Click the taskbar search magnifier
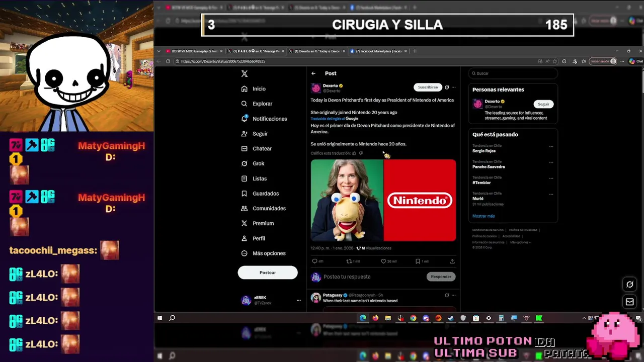This screenshot has width=644, height=362. coord(172,318)
